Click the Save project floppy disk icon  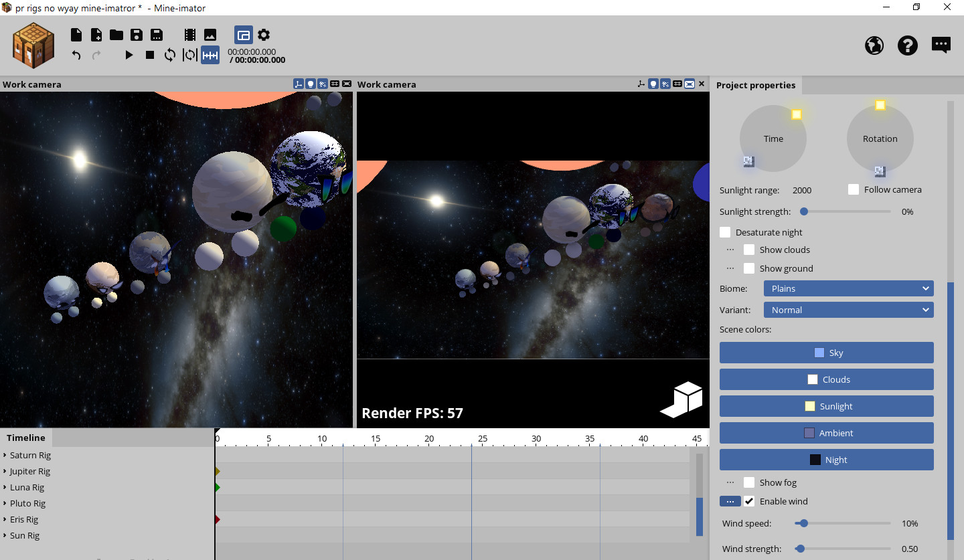tap(137, 34)
